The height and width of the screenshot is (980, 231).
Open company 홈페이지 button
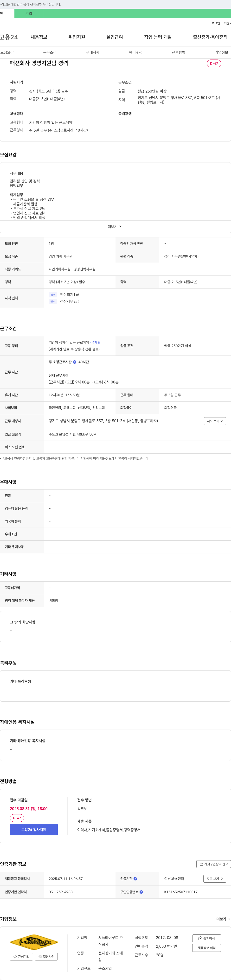(207, 938)
